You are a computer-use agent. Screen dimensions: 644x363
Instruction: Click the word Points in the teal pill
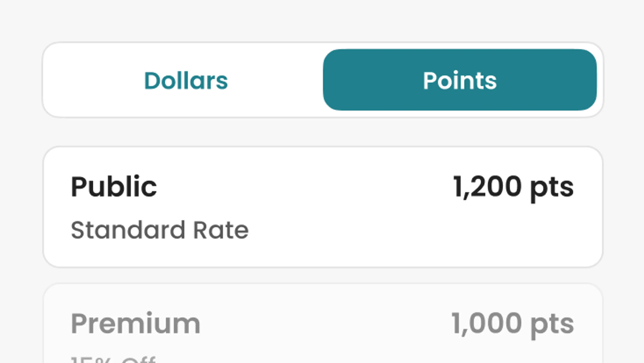click(x=460, y=80)
